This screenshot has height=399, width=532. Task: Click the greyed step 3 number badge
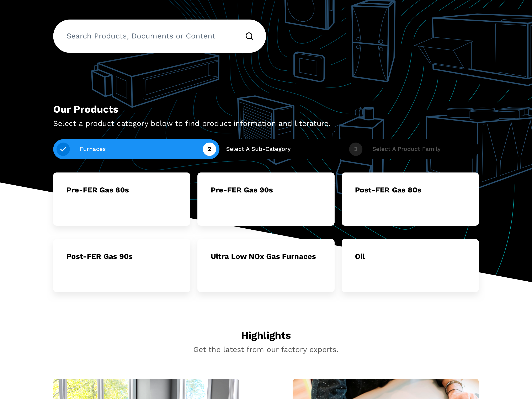click(x=356, y=149)
